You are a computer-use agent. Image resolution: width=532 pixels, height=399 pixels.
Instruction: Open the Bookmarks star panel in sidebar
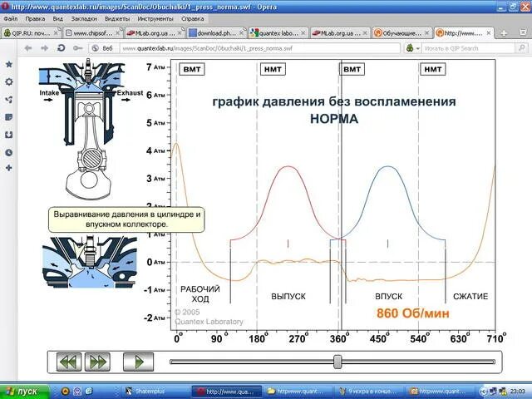click(9, 64)
